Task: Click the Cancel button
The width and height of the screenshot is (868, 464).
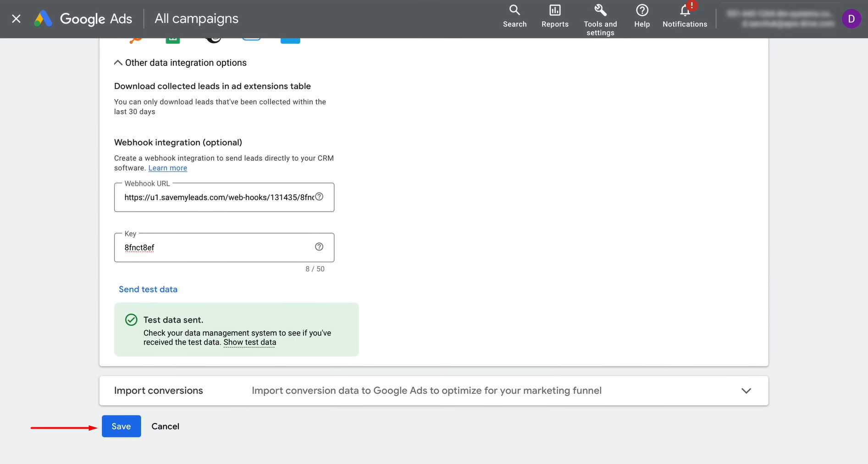Action: (165, 426)
